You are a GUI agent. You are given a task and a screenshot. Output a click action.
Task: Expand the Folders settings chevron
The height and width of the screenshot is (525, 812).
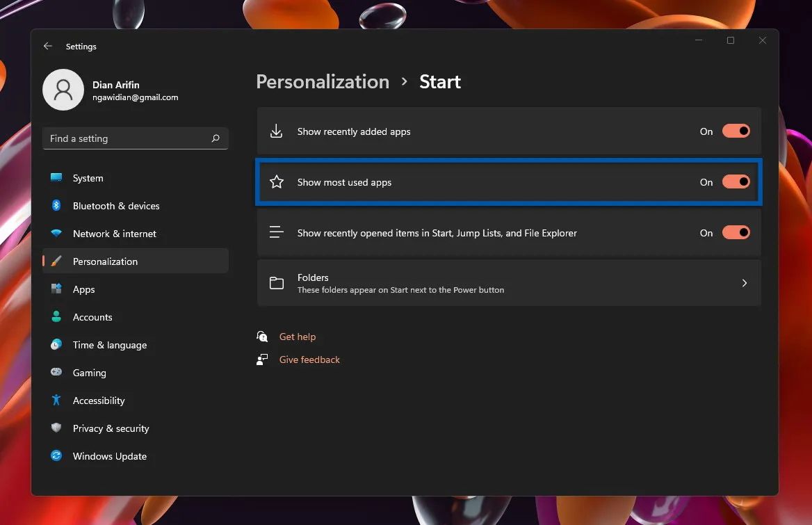click(744, 283)
